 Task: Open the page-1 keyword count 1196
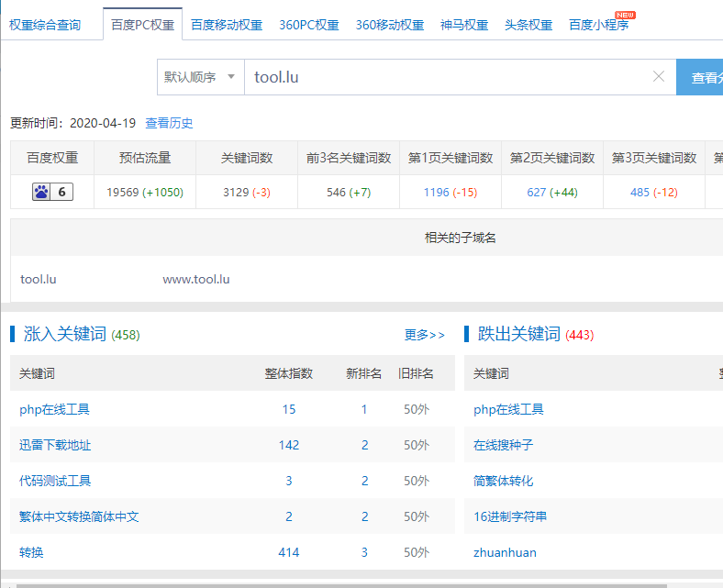pos(436,193)
